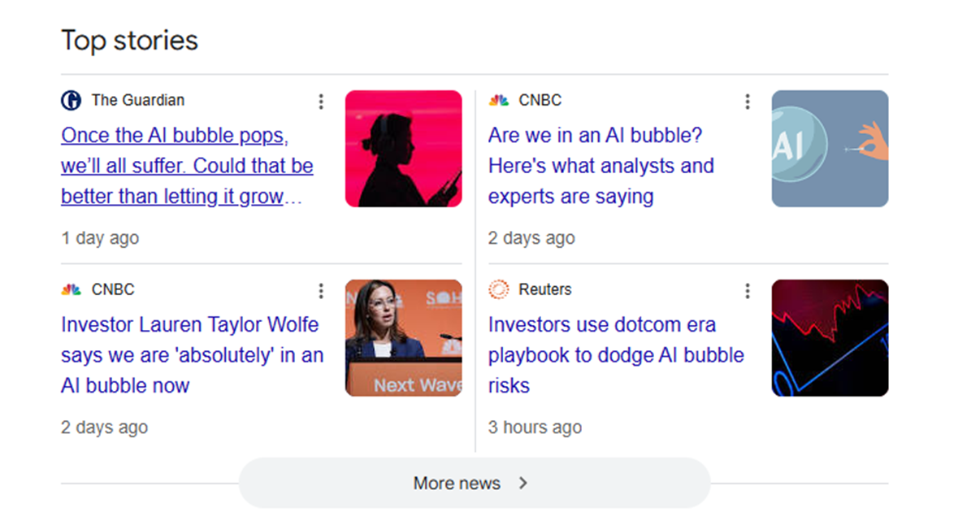This screenshot has width=980, height=521.
Task: Read the Investor Lauren Taylor Wolfe headline
Action: point(192,355)
